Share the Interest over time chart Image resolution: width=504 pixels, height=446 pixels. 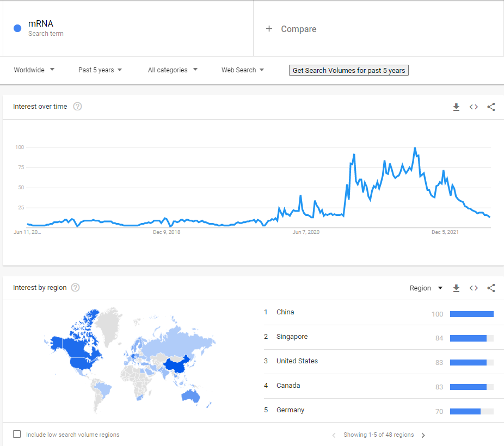491,107
